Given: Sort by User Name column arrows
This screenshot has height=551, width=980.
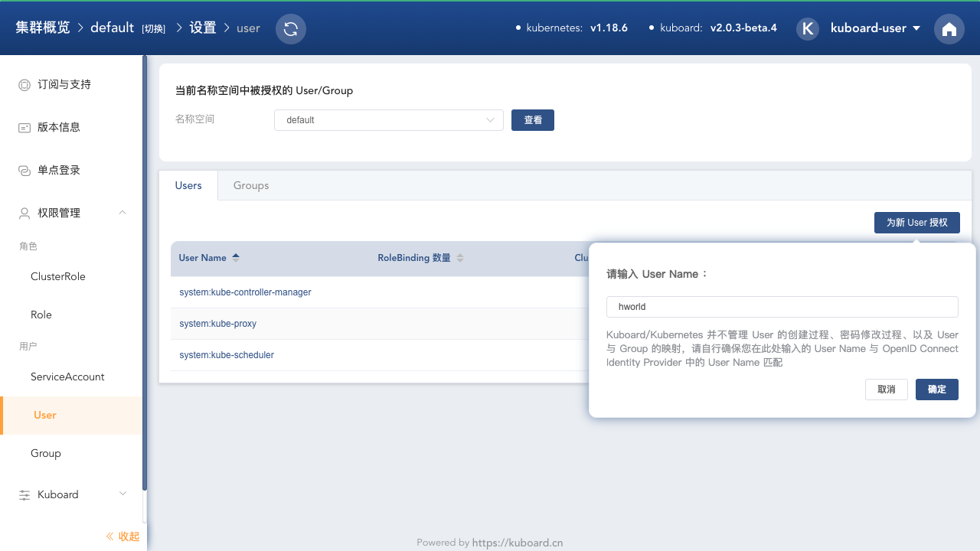Looking at the screenshot, I should (x=236, y=258).
